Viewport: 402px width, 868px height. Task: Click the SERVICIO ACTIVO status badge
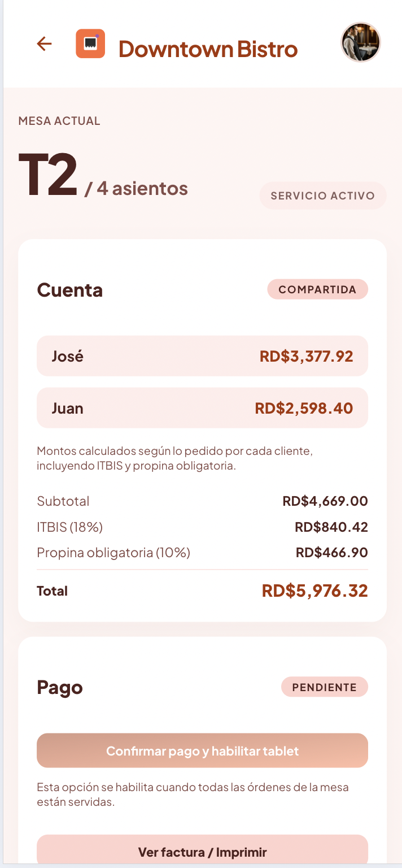322,196
